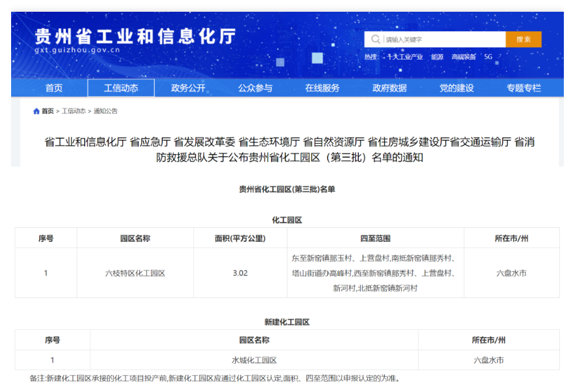
Task: Click the home icon in breadcrumb
Action: click(x=36, y=111)
